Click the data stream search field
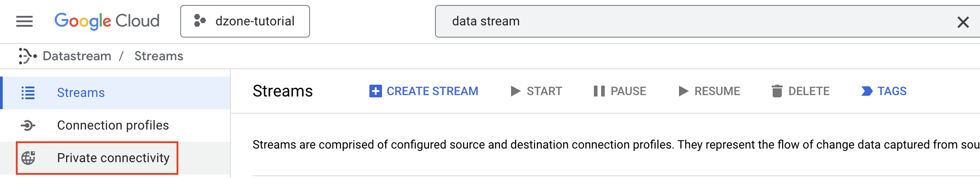This screenshot has width=980, height=178. [x=697, y=21]
